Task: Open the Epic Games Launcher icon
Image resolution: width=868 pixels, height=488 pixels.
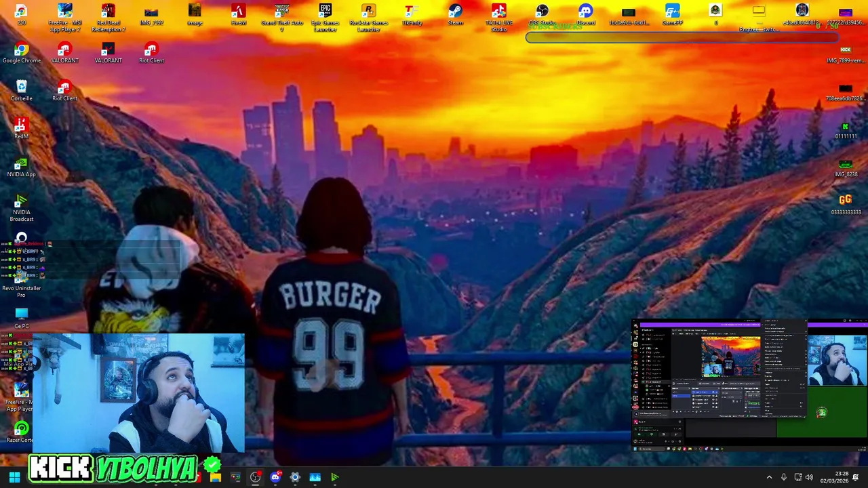Action: pos(325,18)
